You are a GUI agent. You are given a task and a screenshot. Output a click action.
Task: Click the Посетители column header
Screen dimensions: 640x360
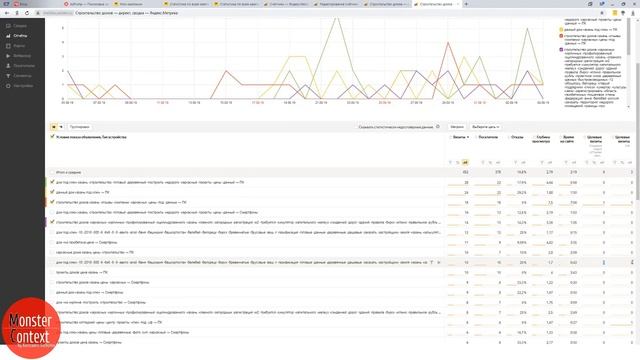[488, 137]
